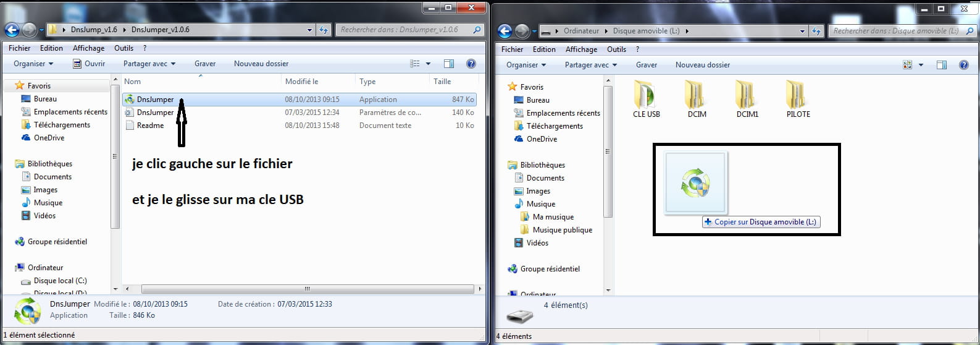
Task: Change view icon in Disque amovible toolbar
Action: click(x=908, y=65)
